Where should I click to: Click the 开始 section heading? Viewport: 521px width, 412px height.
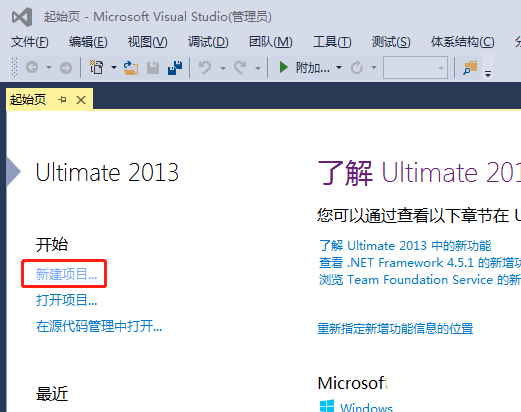click(x=52, y=245)
